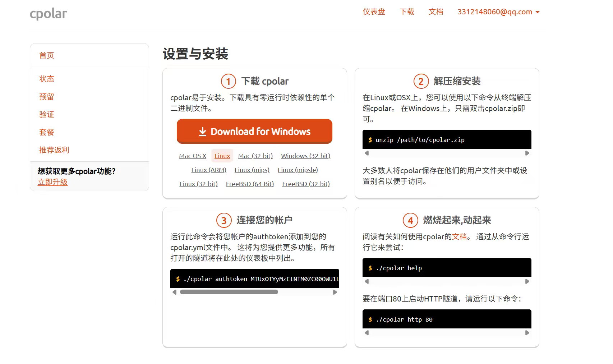Click the 立即升级 upgrade link
The width and height of the screenshot is (613, 364).
coord(53,182)
